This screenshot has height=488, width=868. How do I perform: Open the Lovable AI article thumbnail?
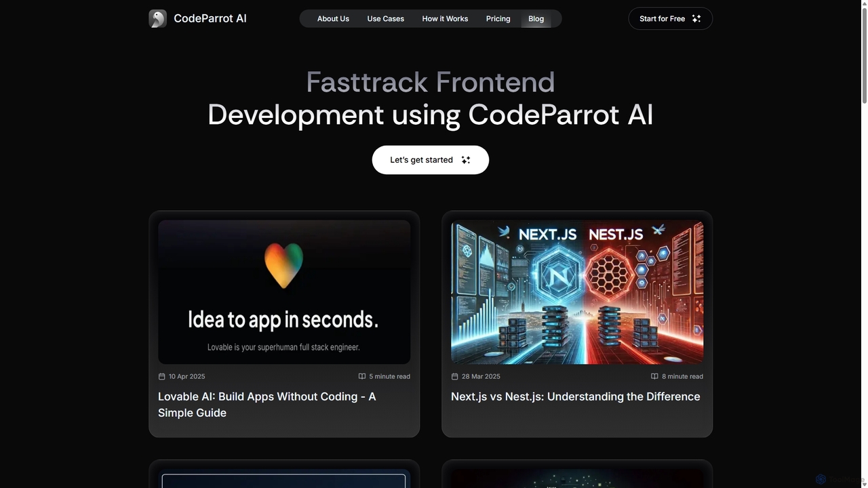tap(284, 292)
